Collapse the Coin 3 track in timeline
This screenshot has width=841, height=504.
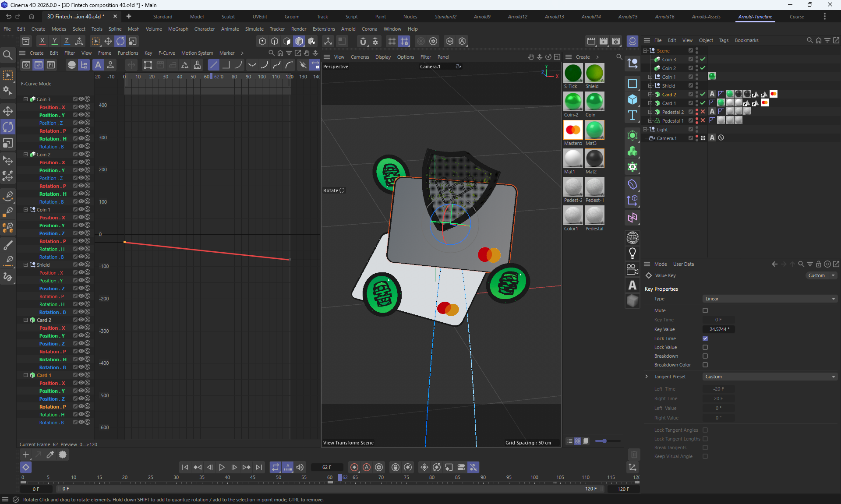(x=25, y=99)
